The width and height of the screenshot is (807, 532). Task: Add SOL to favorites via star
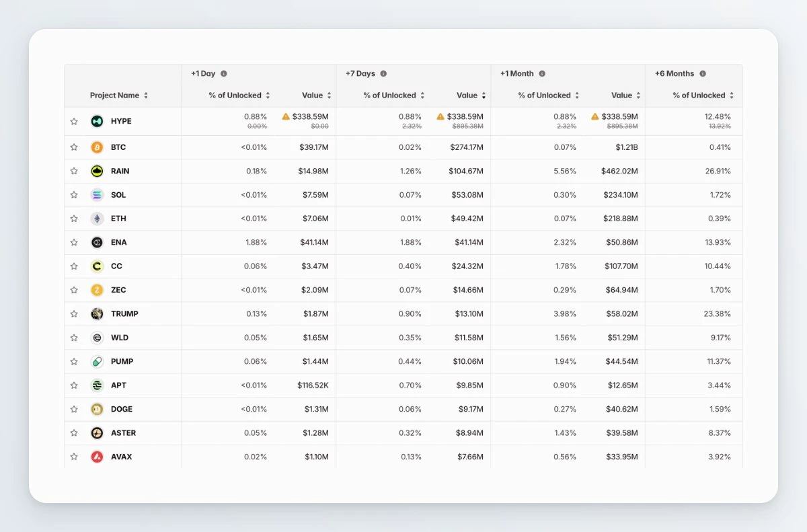click(74, 195)
